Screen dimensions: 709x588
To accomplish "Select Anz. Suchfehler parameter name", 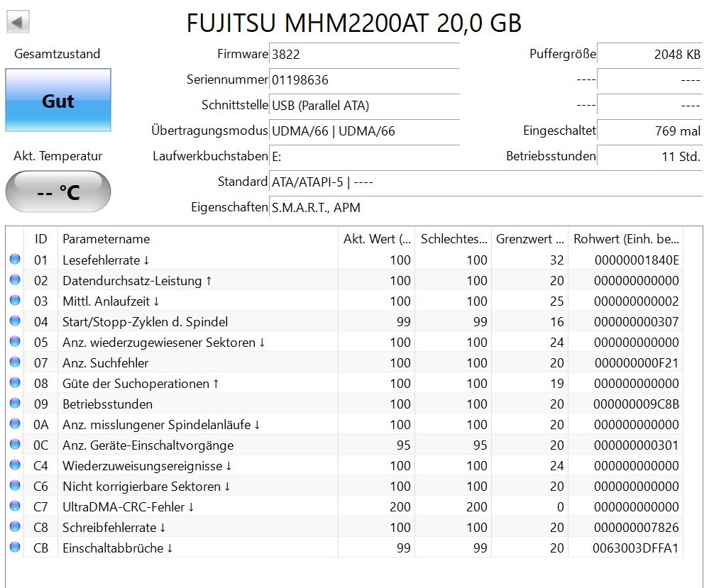I will [105, 363].
